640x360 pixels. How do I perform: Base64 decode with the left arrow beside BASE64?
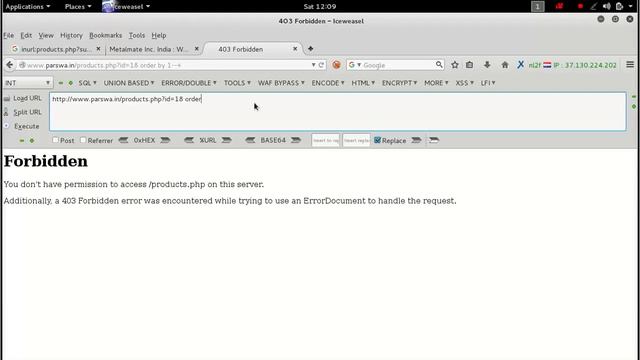tap(250, 140)
